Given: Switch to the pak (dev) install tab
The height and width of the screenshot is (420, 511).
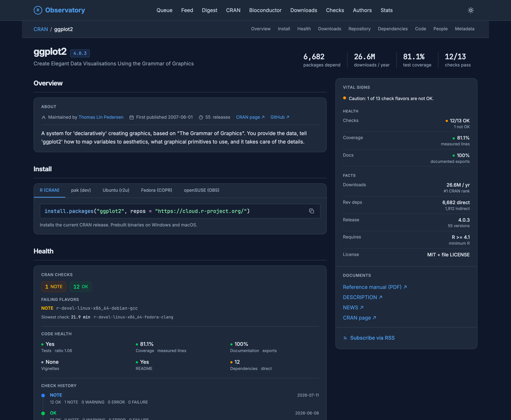Looking at the screenshot, I should 81,190.
